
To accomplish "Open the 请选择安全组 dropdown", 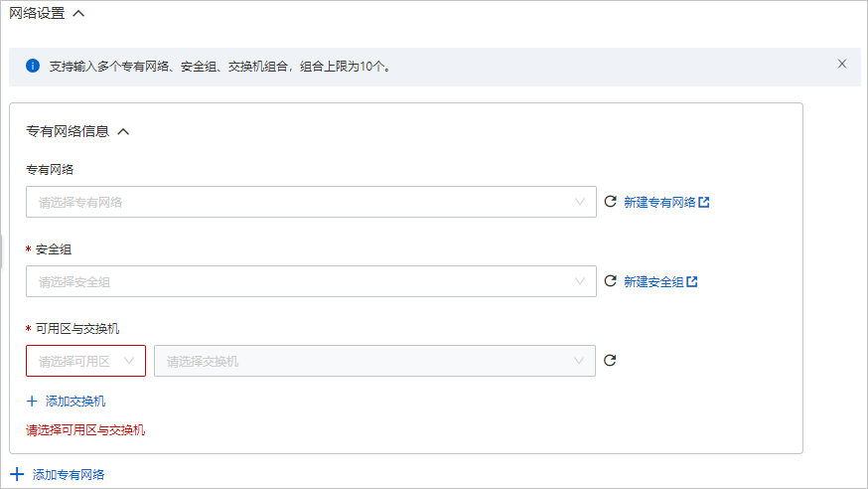I will point(311,281).
